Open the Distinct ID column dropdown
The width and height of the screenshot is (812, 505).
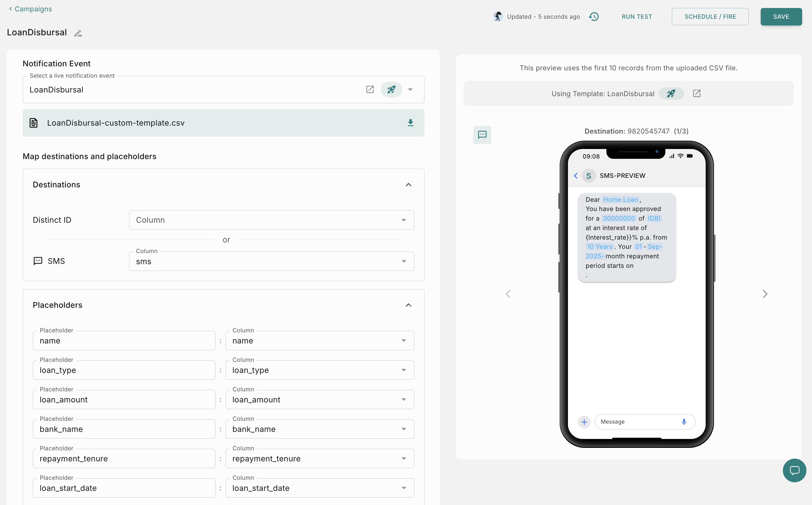271,220
